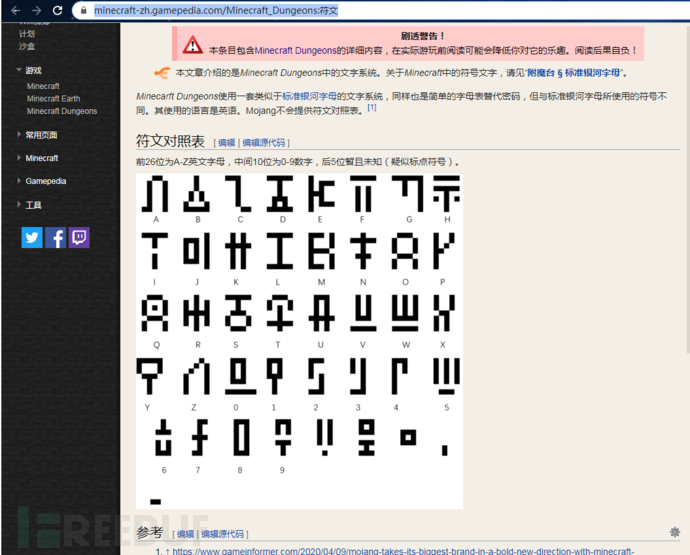This screenshot has width=690, height=555.
Task: Click the rune glyph for letter O
Action: pyautogui.click(x=405, y=251)
